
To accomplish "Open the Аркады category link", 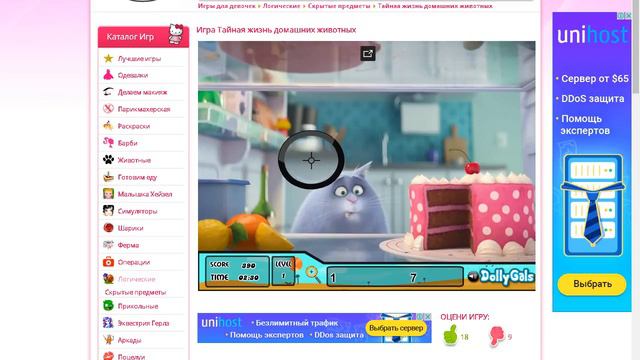I will tap(129, 340).
